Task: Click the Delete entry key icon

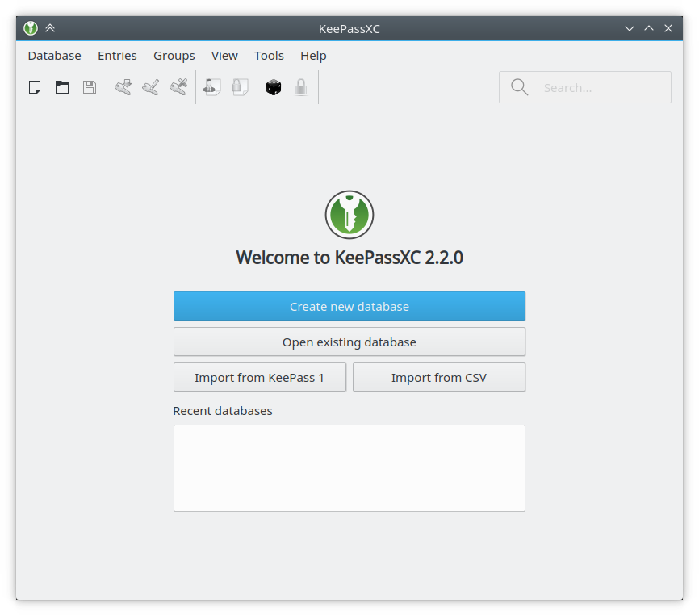Action: (178, 87)
